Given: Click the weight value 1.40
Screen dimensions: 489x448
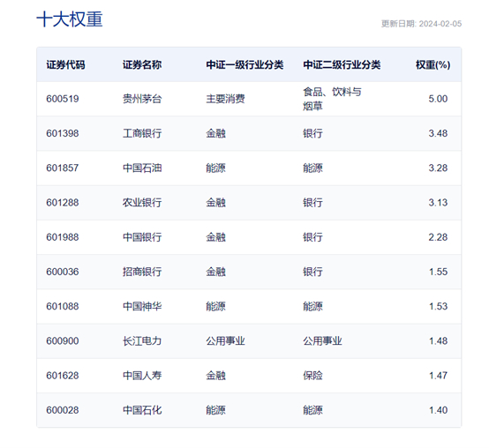Looking at the screenshot, I should point(438,410).
